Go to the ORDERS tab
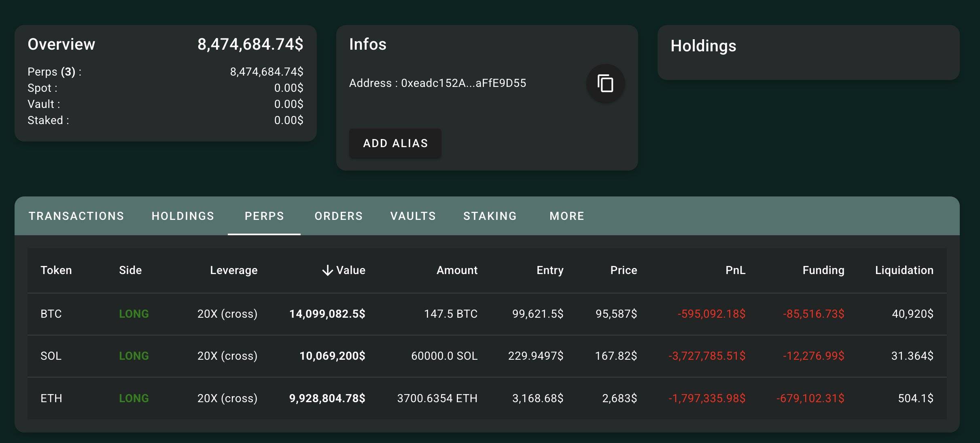 pos(338,216)
